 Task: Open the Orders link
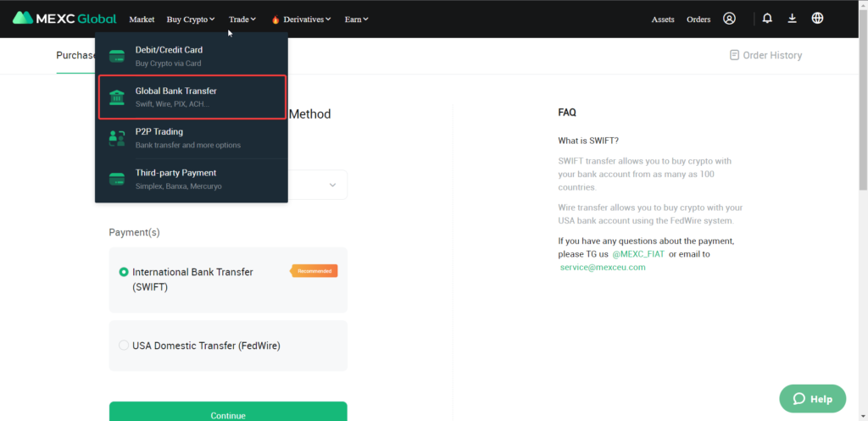point(698,19)
